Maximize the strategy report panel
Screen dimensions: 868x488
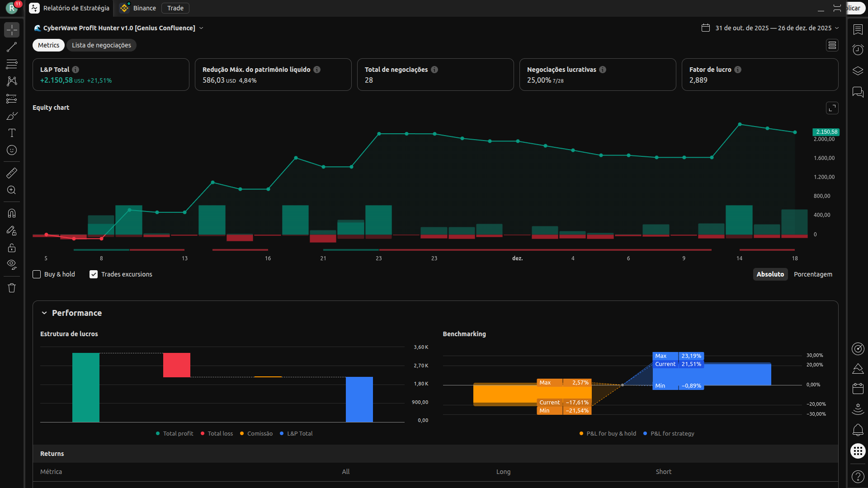(x=837, y=8)
